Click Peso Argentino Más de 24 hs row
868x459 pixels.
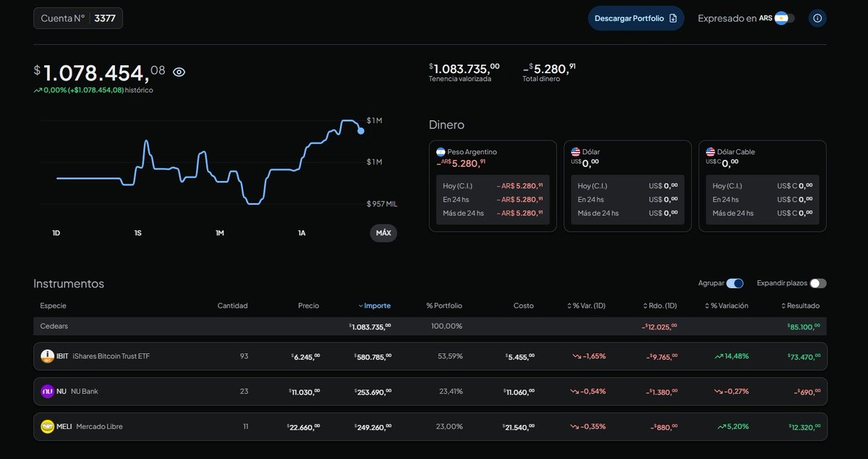(x=493, y=213)
